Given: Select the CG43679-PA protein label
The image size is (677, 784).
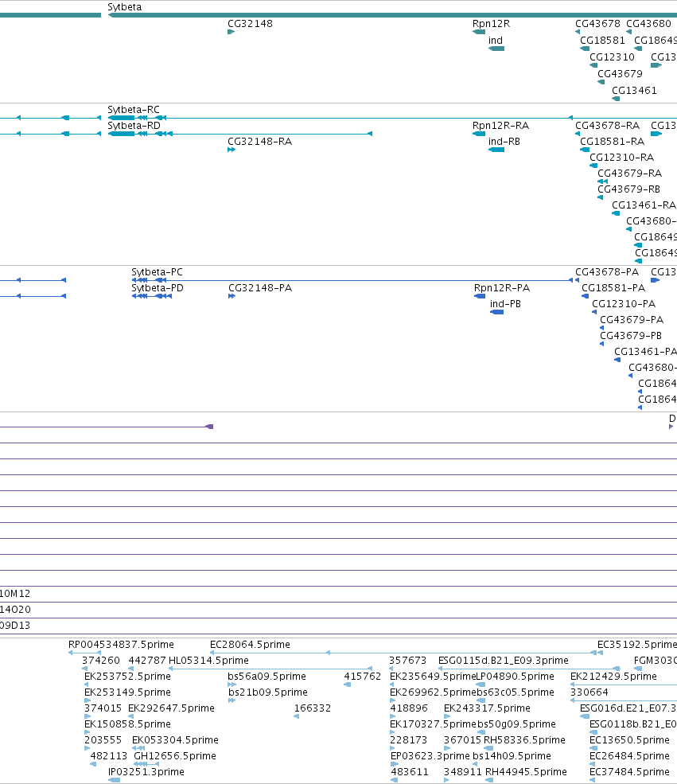Looking at the screenshot, I should [x=632, y=320].
